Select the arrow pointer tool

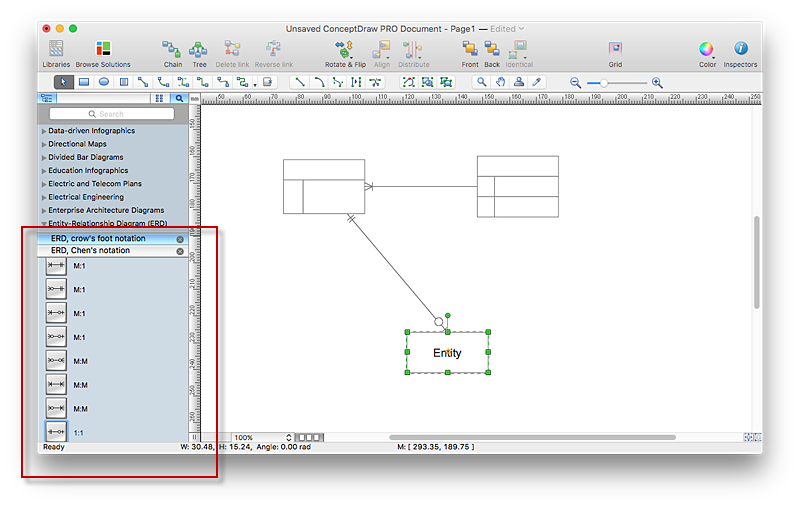coord(64,82)
